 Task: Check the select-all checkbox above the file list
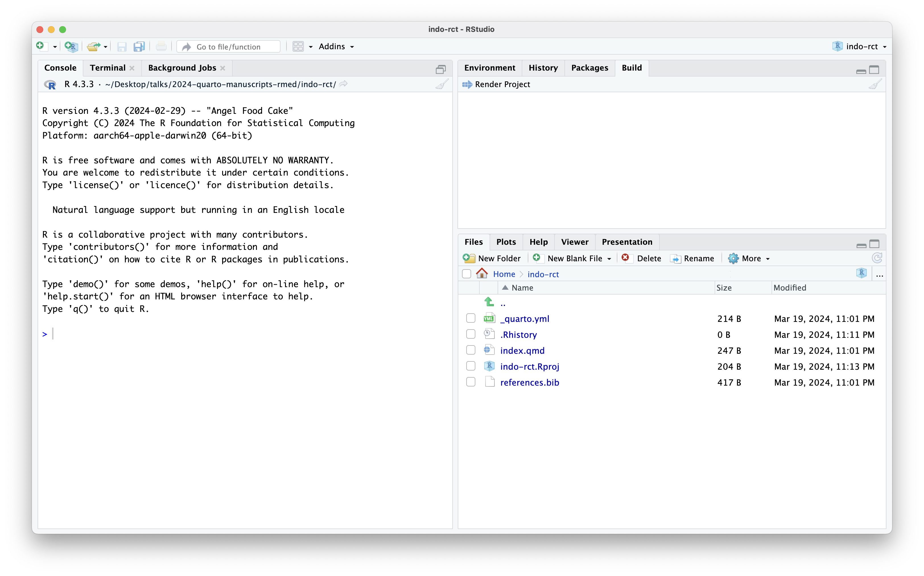click(467, 273)
